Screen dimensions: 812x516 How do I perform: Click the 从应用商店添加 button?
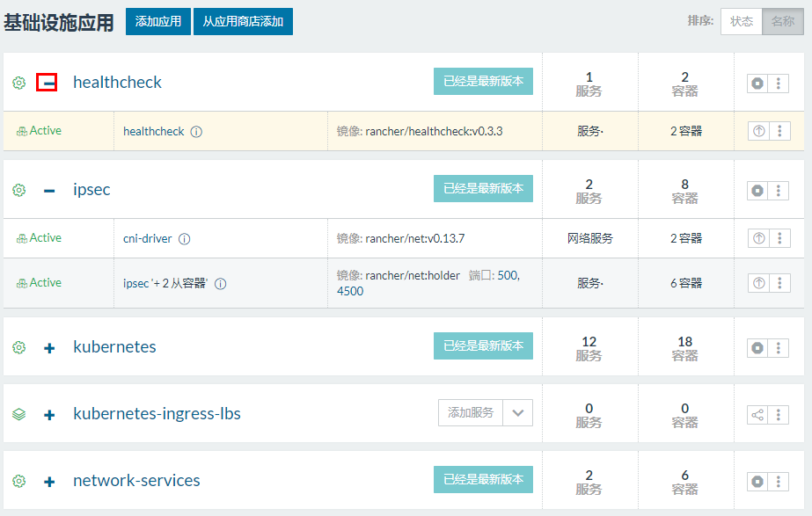(x=243, y=21)
